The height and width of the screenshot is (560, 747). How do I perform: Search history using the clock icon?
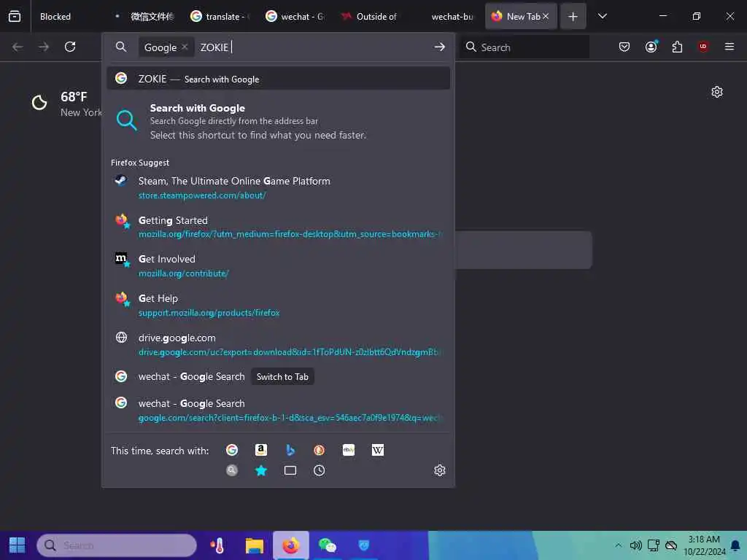pyautogui.click(x=320, y=470)
